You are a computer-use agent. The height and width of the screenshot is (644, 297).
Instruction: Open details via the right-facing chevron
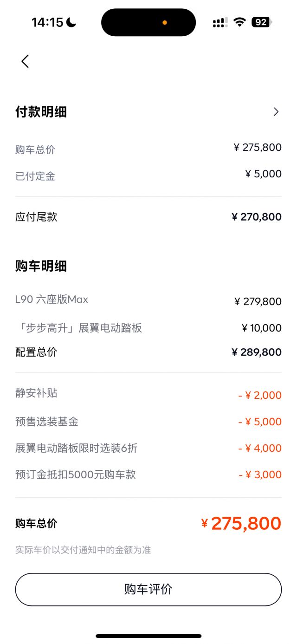coord(276,112)
